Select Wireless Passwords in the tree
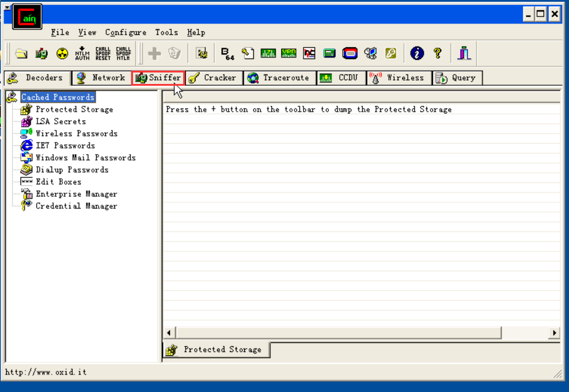 pos(77,133)
